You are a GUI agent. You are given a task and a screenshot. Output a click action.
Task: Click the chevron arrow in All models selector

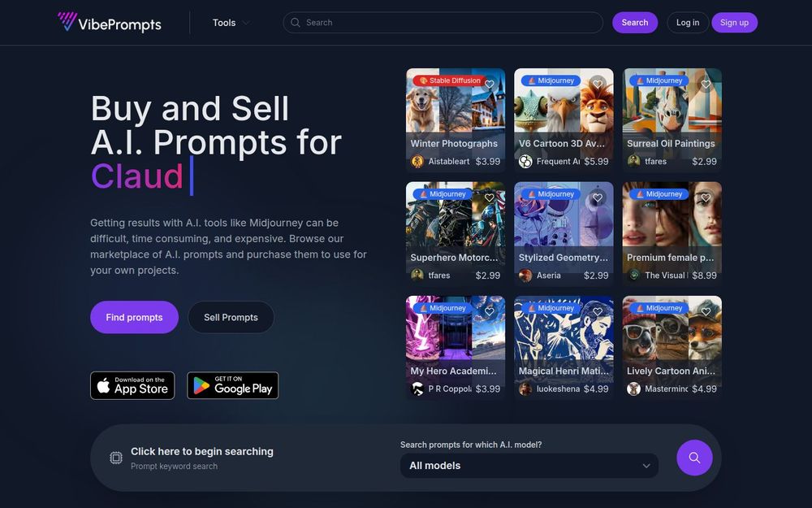pyautogui.click(x=646, y=466)
